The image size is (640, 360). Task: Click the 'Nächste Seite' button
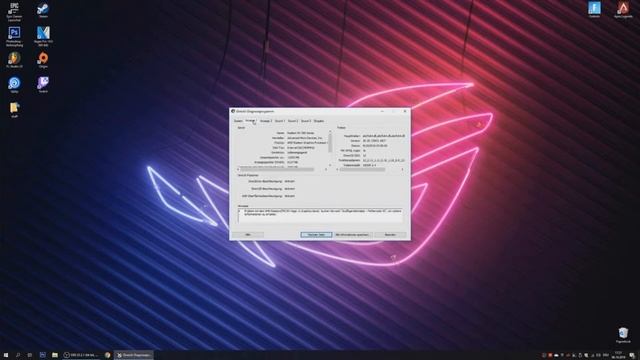pos(316,235)
